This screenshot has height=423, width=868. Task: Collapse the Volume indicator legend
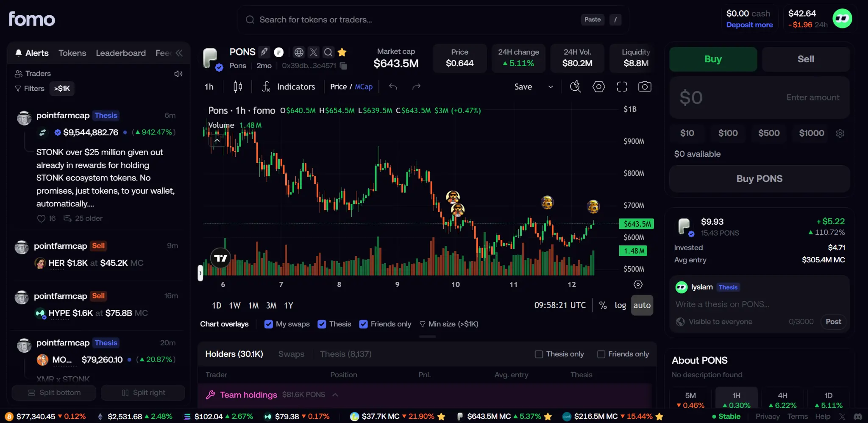[x=217, y=140]
